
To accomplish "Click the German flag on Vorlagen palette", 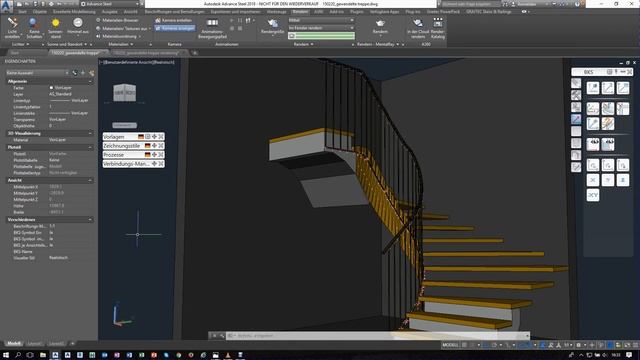I will 141,137.
